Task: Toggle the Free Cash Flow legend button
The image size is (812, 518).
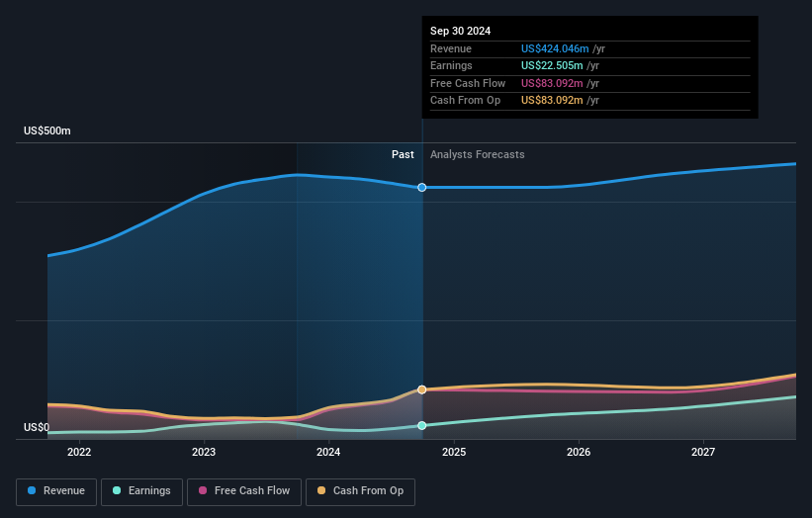Action: 244,491
